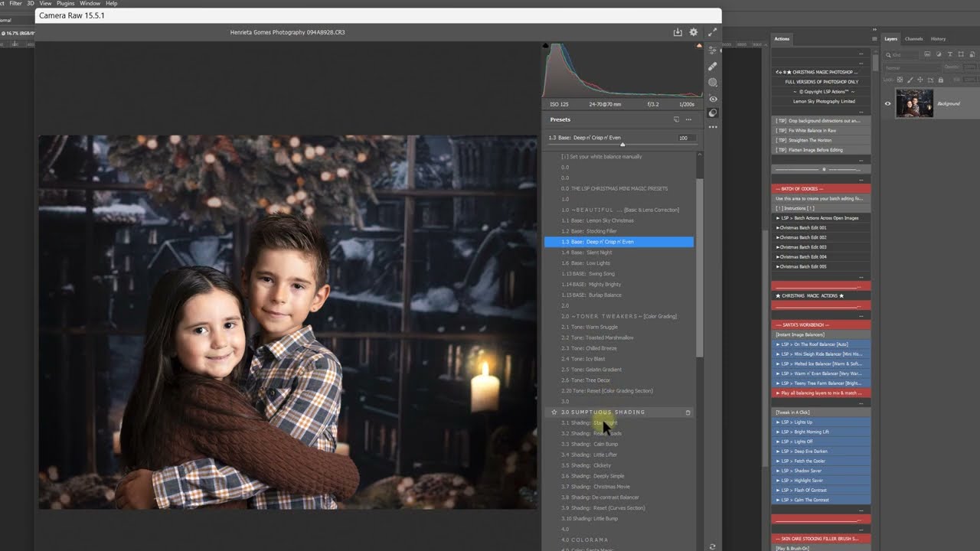Open more image settings three-dot icon
The height and width of the screenshot is (551, 980).
pyautogui.click(x=713, y=127)
